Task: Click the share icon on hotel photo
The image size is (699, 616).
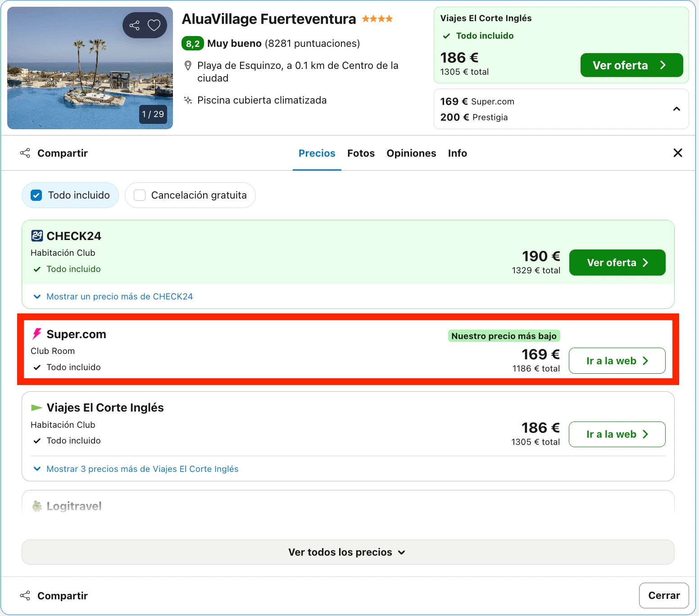Action: [134, 25]
